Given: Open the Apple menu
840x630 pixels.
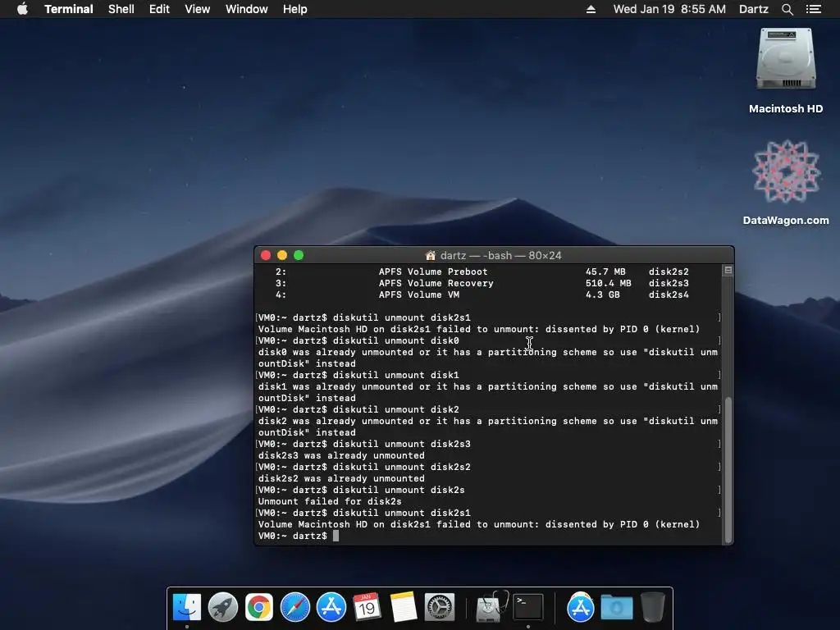Looking at the screenshot, I should point(22,8).
